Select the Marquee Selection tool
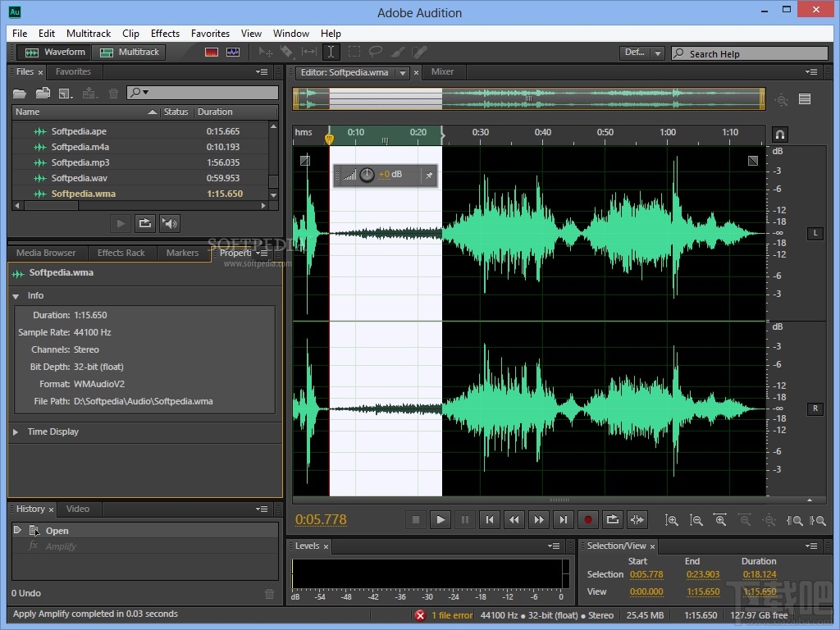This screenshot has width=840, height=630. coord(354,52)
